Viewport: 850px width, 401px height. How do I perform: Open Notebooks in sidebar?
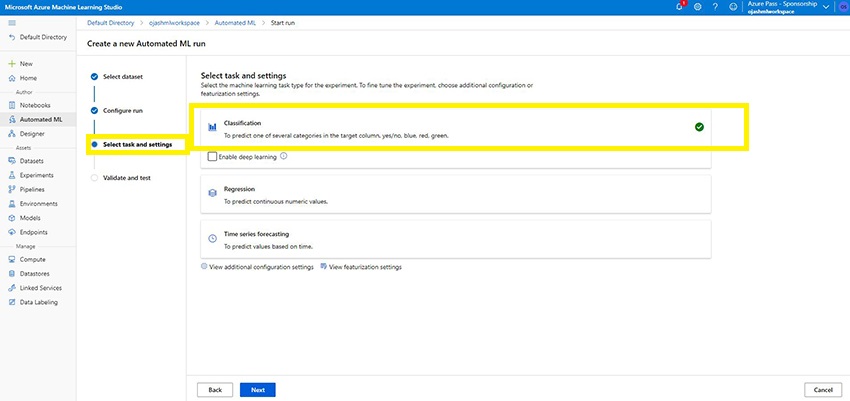[x=30, y=105]
